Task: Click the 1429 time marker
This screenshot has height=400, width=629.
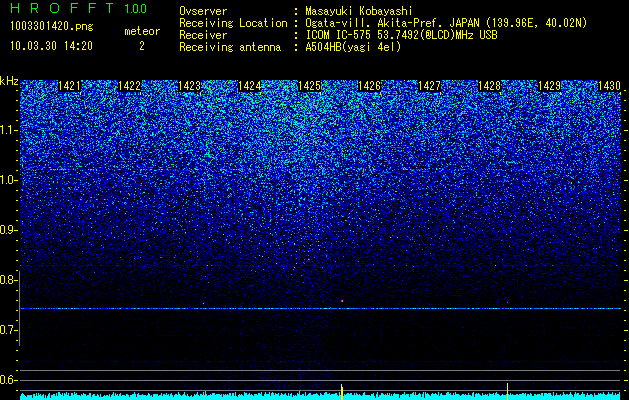Action: [x=549, y=86]
